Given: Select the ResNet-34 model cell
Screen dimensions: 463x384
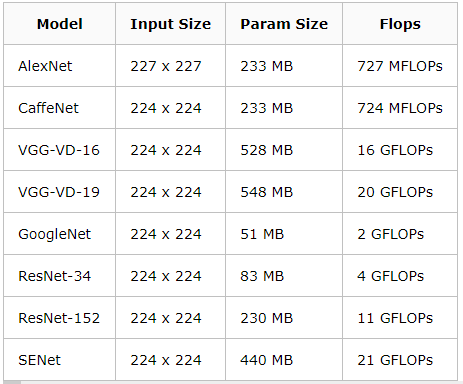Looking at the screenshot, I should click(60, 276).
